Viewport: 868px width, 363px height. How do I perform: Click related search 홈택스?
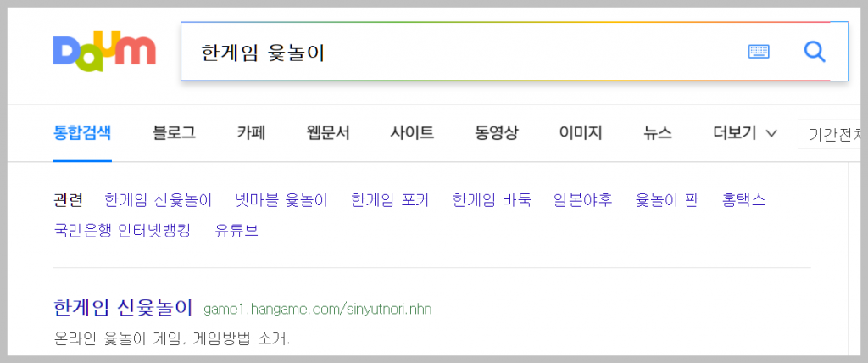pos(744,200)
